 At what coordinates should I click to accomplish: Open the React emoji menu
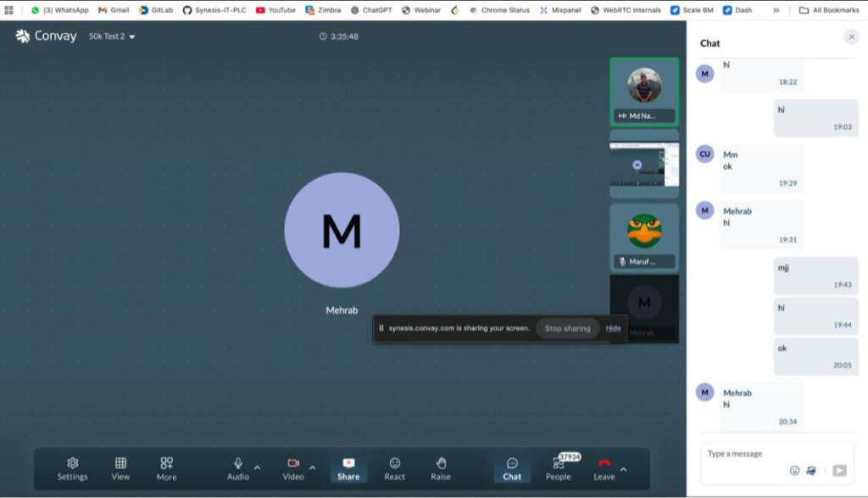coord(394,467)
